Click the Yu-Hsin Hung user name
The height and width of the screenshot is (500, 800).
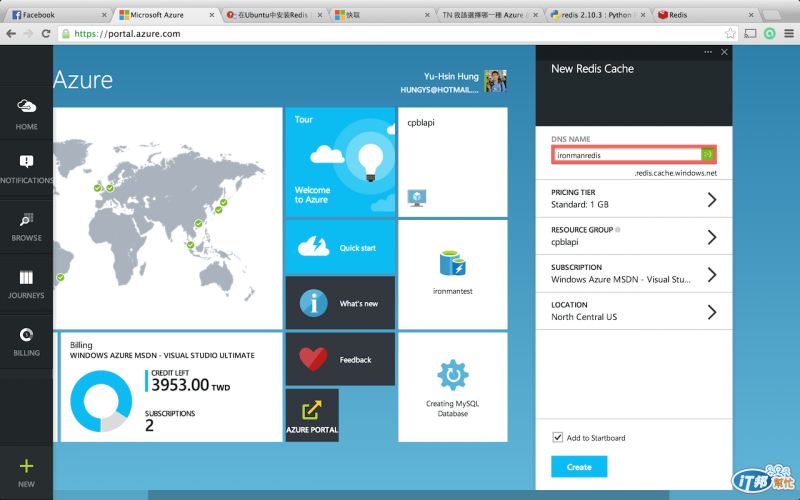pyautogui.click(x=451, y=77)
